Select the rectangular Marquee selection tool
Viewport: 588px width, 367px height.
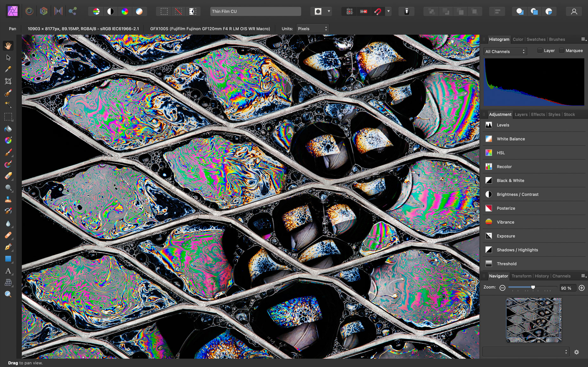(8, 117)
